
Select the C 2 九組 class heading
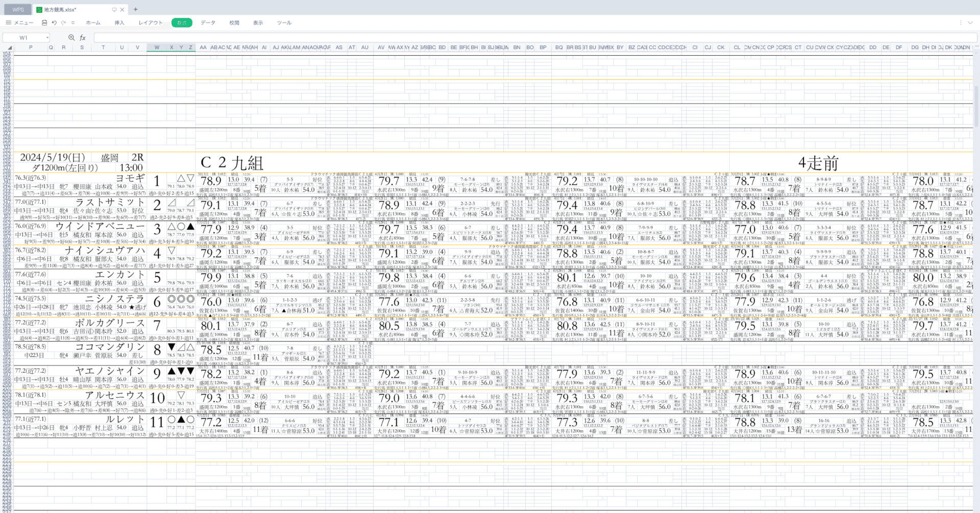point(232,163)
